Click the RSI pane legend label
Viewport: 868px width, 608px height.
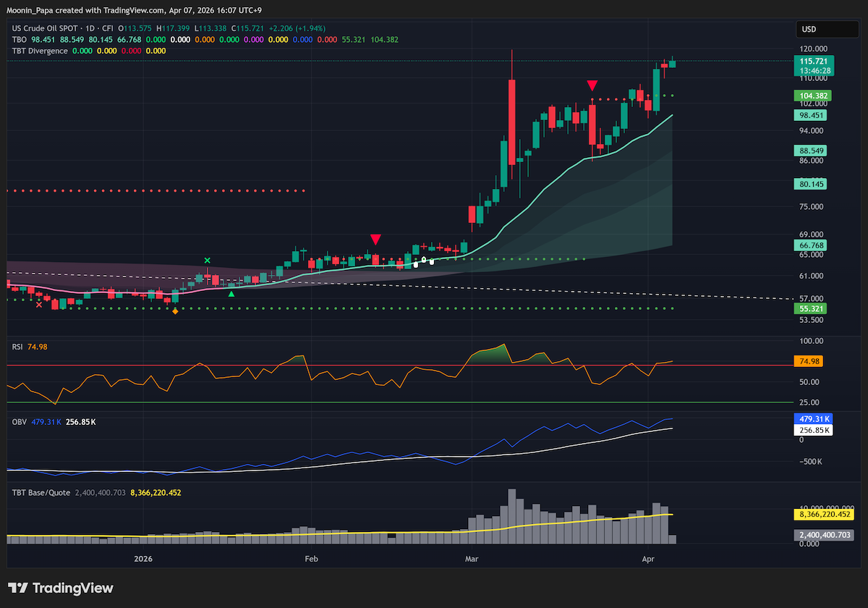pos(17,347)
